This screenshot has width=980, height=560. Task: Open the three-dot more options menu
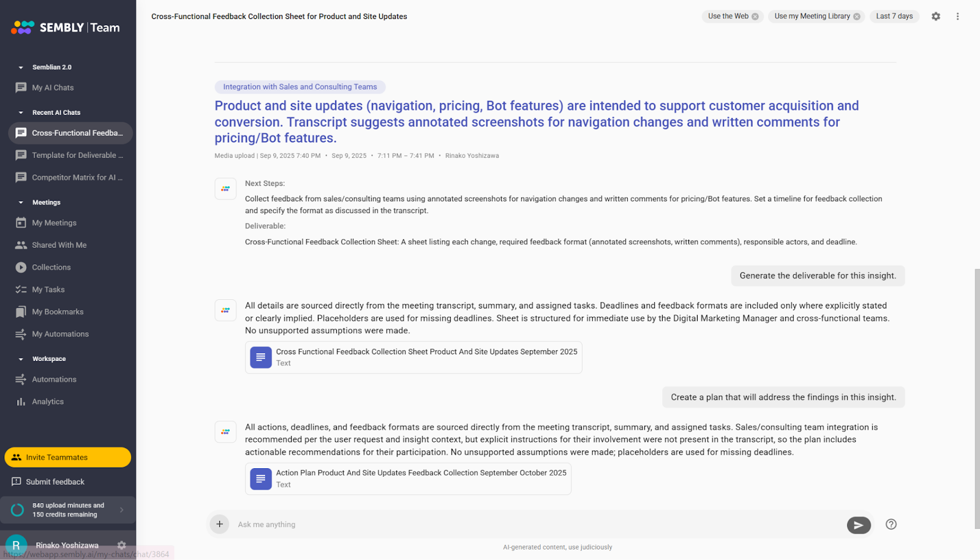click(x=958, y=17)
